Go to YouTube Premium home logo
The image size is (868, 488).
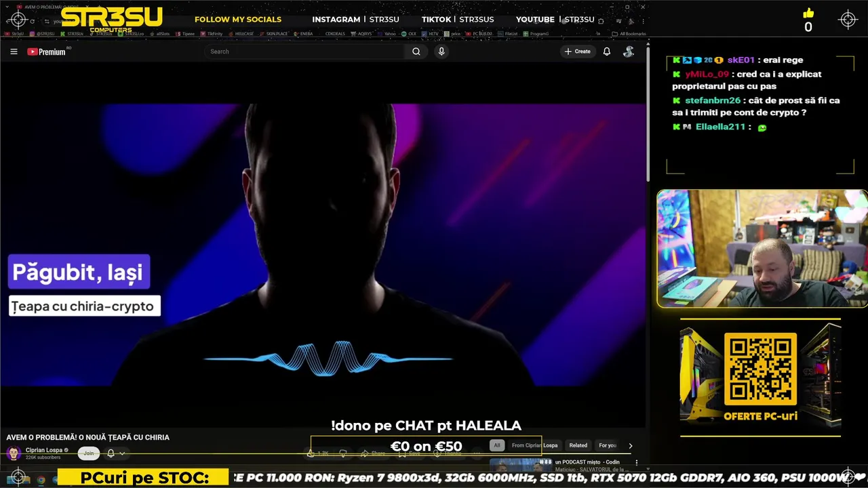coord(47,52)
